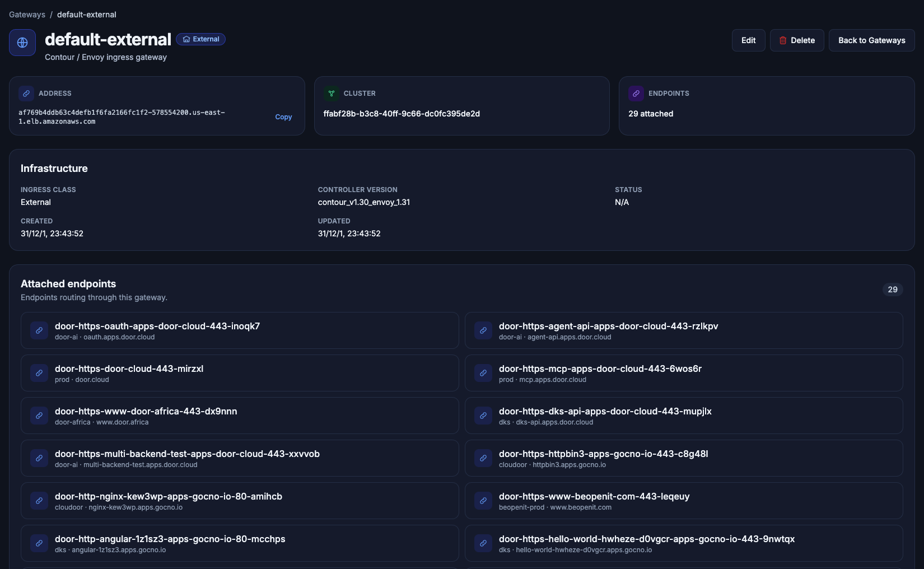The height and width of the screenshot is (569, 924).
Task: Go back using Back to Gateways
Action: coord(872,40)
